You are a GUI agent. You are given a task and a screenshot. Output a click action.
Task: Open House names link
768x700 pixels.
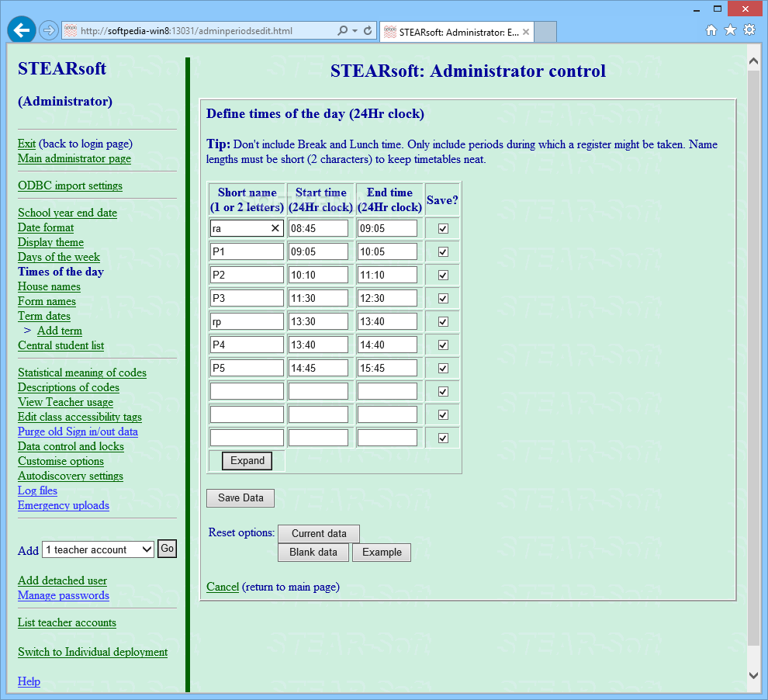49,286
